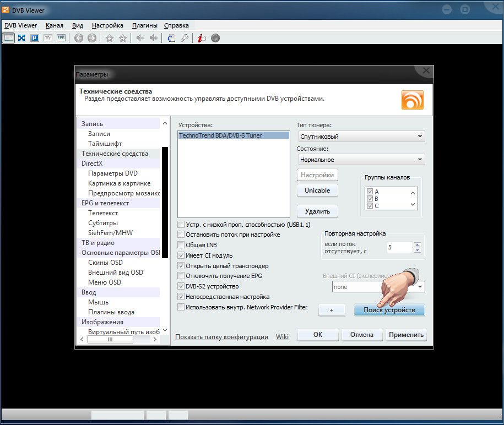Toggle Открыть целый транспондер checkbox
504x425 pixels.
181,266
